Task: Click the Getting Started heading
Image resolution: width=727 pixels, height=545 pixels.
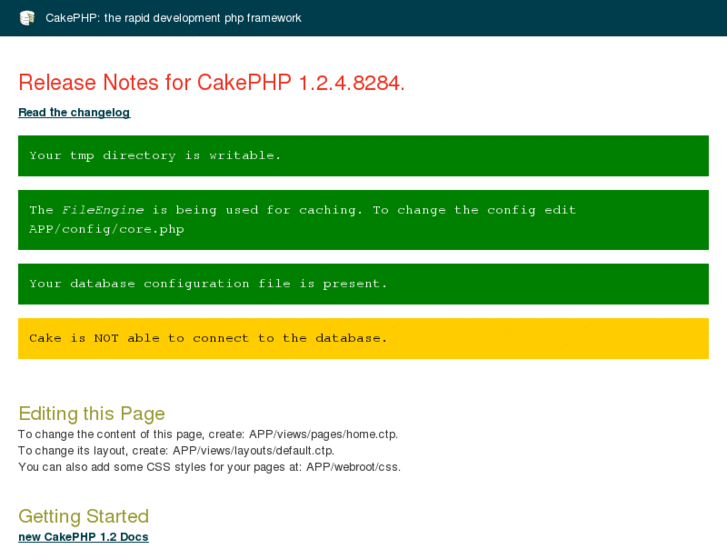Action: point(83,516)
